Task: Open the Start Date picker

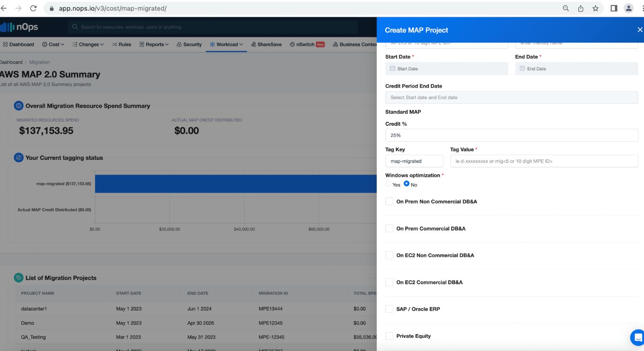Action: coord(447,69)
